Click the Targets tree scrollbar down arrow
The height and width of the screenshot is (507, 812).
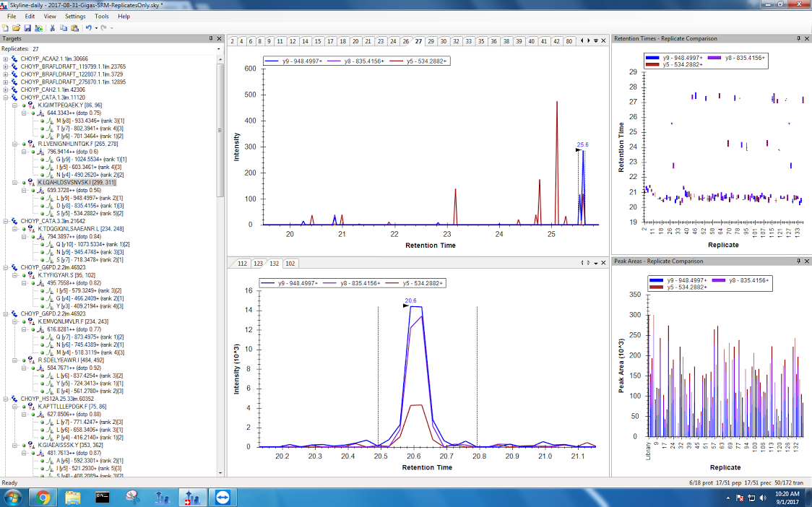[x=220, y=472]
